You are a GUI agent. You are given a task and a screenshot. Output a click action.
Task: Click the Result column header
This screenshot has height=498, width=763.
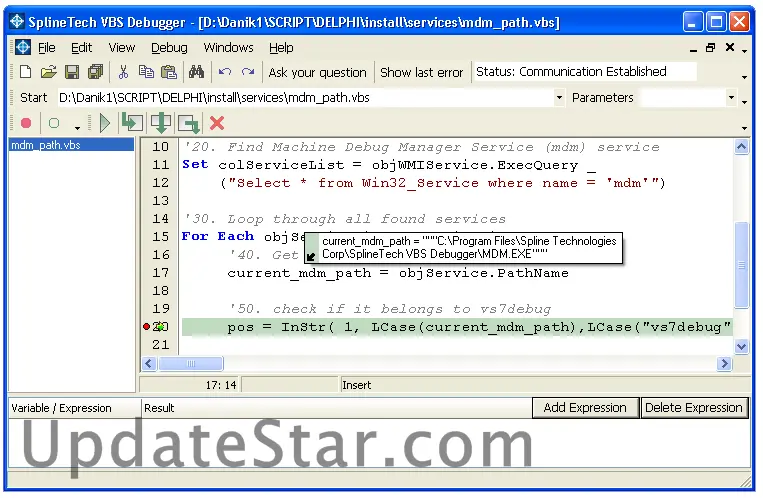[x=337, y=408]
